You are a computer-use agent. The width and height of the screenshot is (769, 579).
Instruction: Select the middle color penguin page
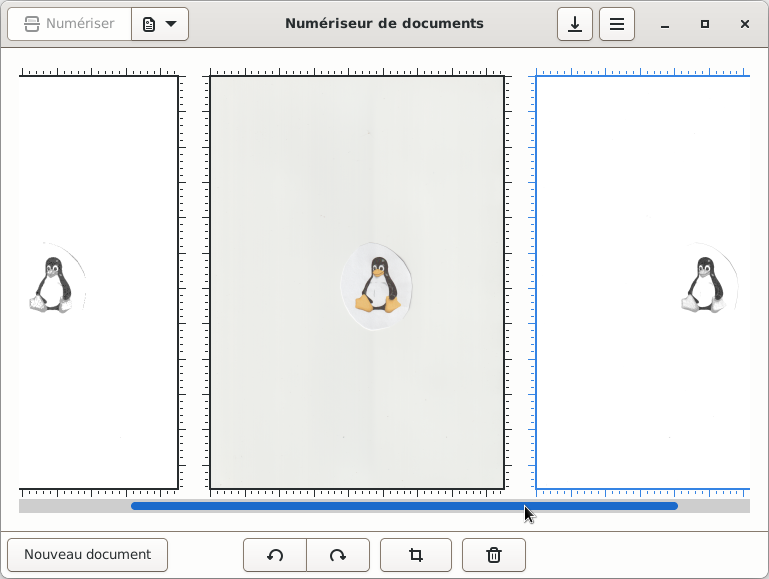(x=357, y=282)
